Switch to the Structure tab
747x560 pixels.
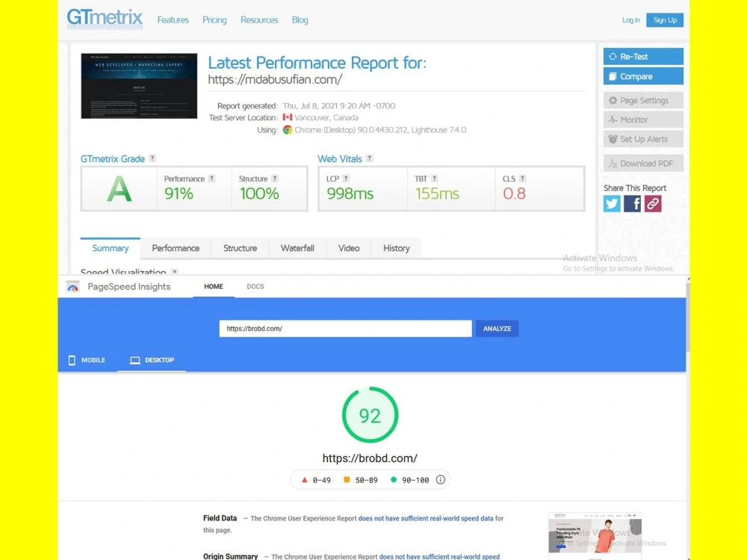pos(240,248)
